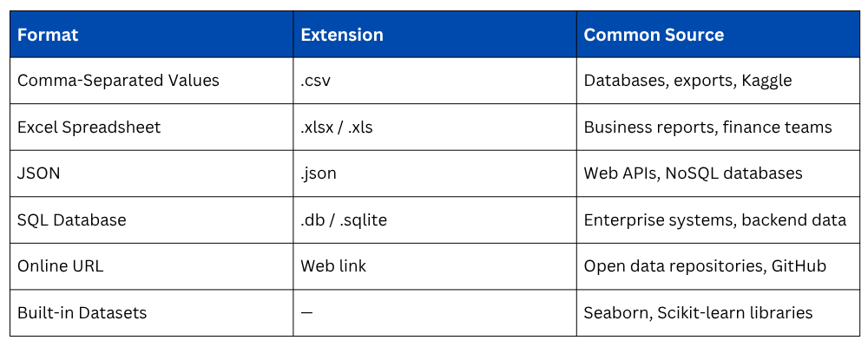
Task: Click the Online URL cell
Action: 61,266
